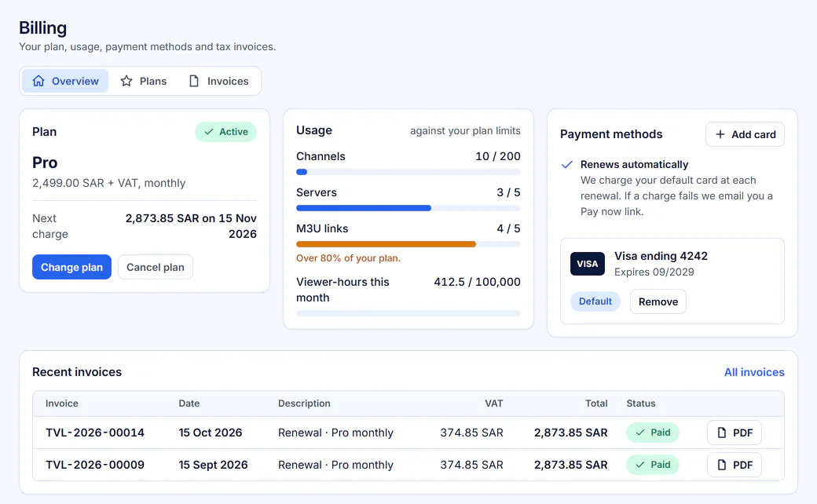The width and height of the screenshot is (817, 504).
Task: Click Paid checkmark for the 15 Sept invoice
Action: pos(640,465)
